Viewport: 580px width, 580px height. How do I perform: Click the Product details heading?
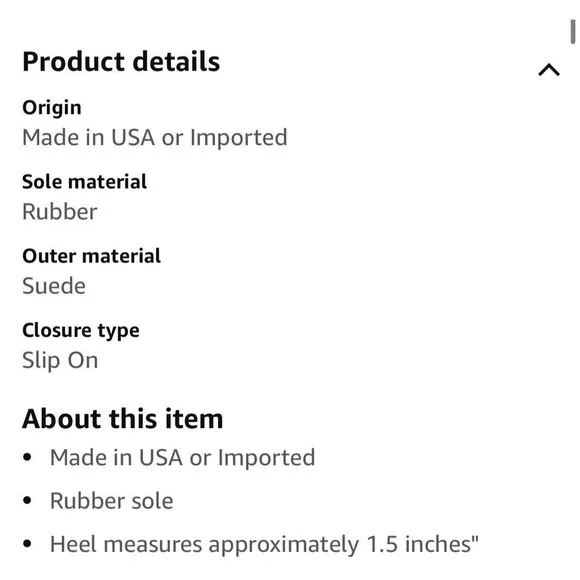[121, 61]
